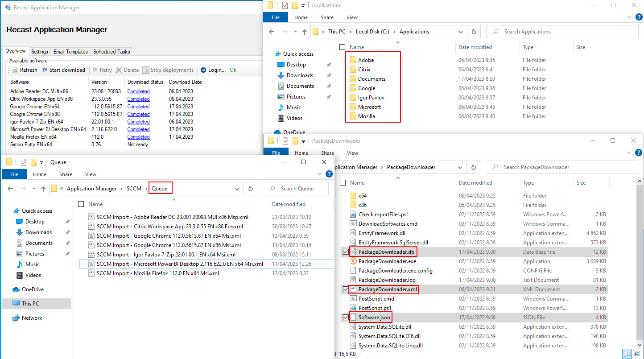This screenshot has height=359, width=644.
Task: Open Desktop in the Queue navigation pane
Action: coord(35,222)
